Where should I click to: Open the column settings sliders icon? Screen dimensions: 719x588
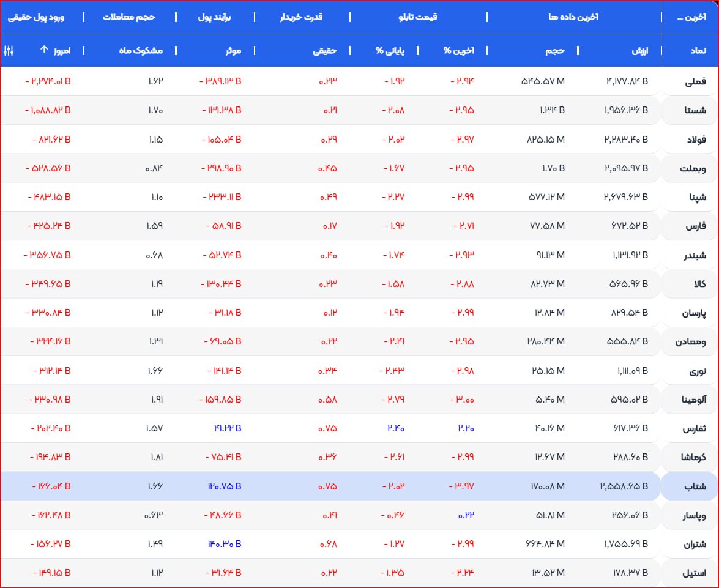coord(9,50)
